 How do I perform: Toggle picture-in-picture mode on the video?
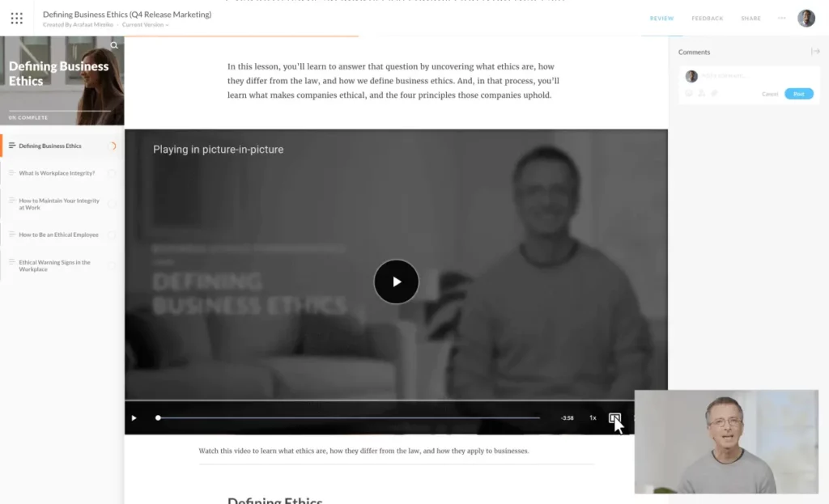[614, 418]
